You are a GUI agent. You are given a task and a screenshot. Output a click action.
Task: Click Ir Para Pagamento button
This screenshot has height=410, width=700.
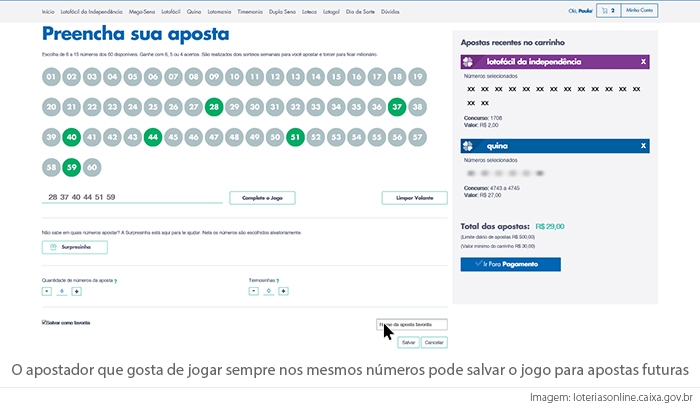(510, 264)
